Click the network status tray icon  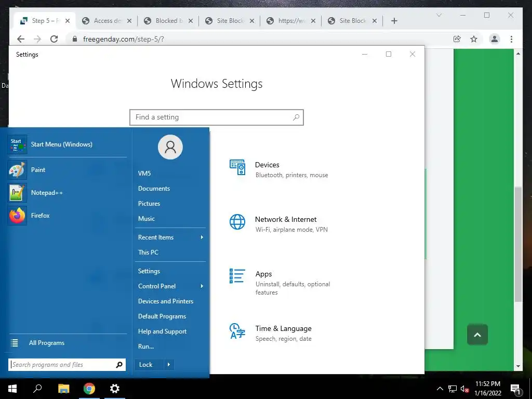pyautogui.click(x=453, y=389)
